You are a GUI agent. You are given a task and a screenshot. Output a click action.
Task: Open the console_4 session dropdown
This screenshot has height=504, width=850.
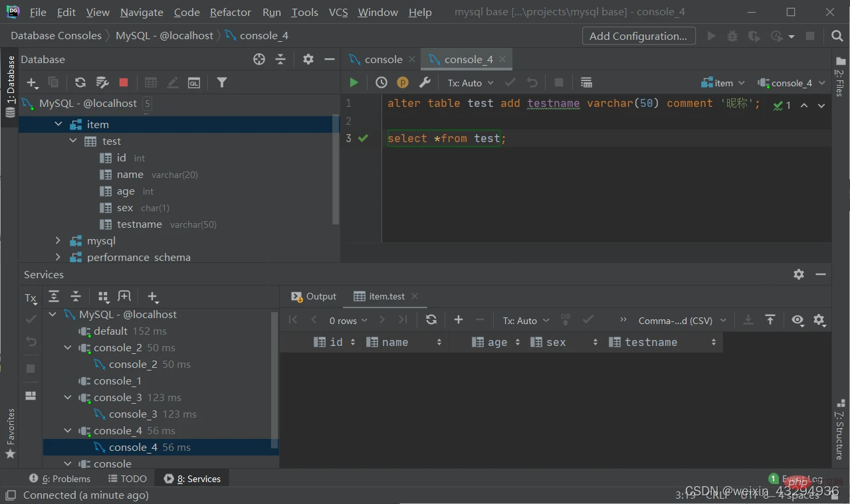click(791, 83)
